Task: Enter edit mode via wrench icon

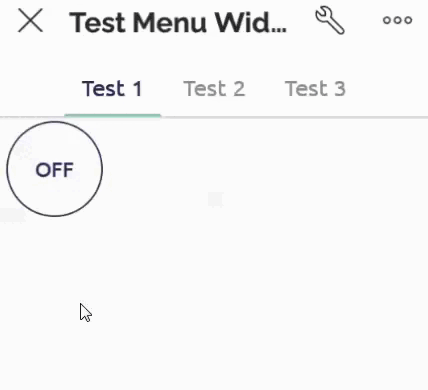Action: coord(330,20)
